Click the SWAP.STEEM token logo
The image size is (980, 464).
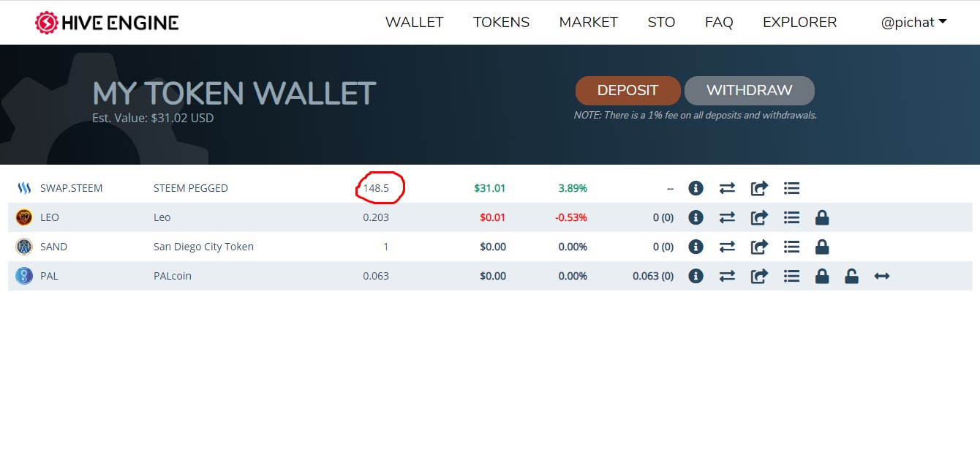24,188
